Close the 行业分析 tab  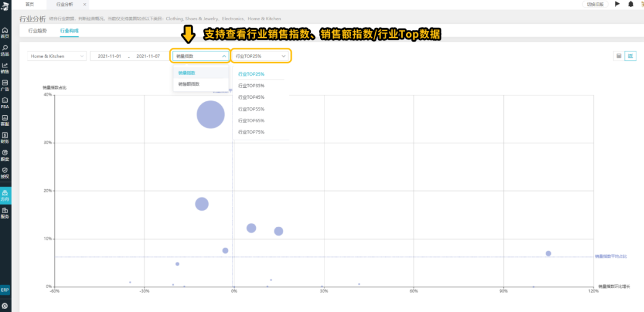(x=84, y=4)
